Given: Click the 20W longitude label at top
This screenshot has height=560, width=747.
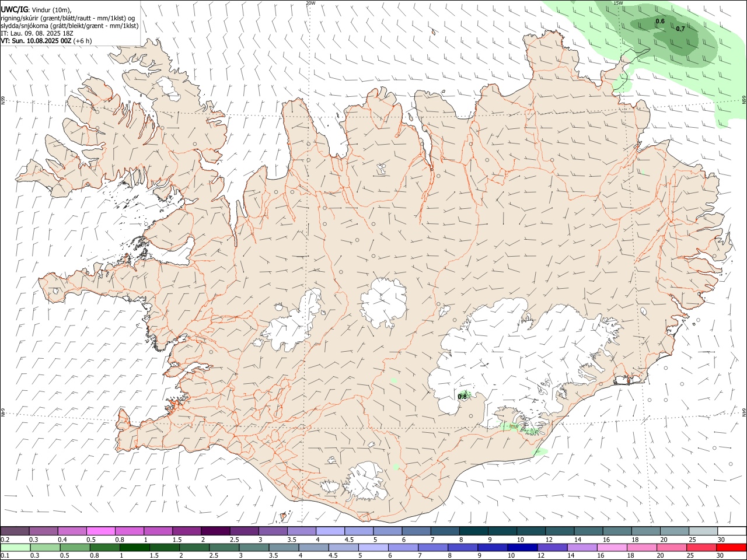Looking at the screenshot, I should (310, 3).
